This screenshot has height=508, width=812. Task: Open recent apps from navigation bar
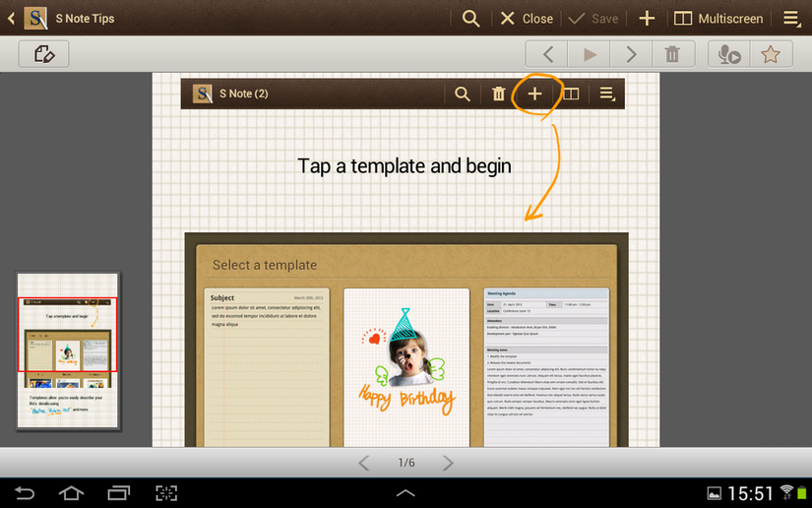coord(118,493)
